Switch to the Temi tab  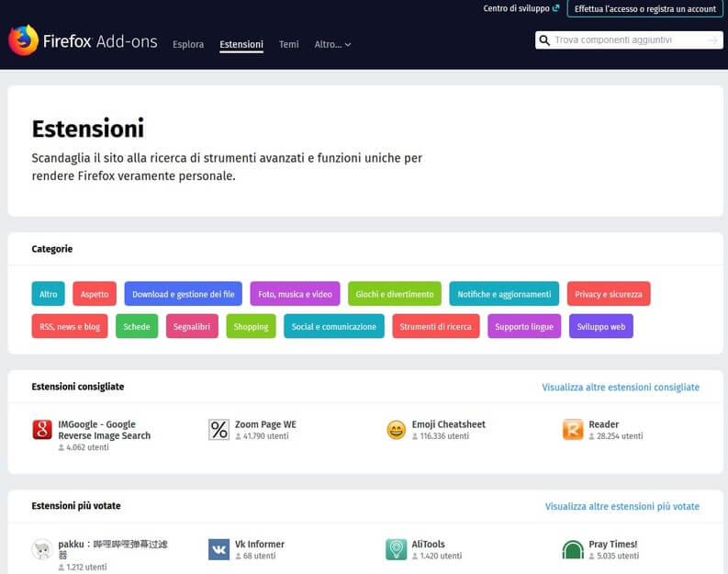289,45
